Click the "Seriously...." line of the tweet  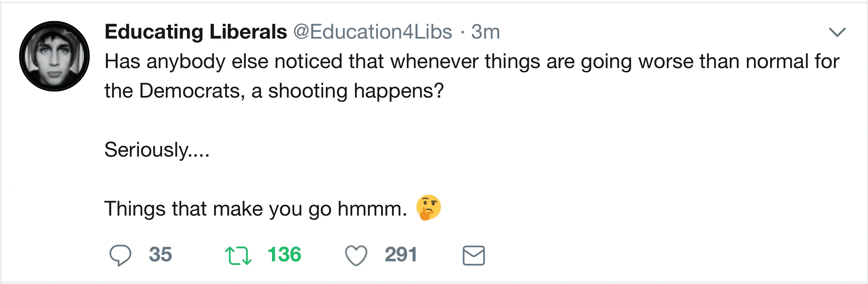tap(157, 150)
